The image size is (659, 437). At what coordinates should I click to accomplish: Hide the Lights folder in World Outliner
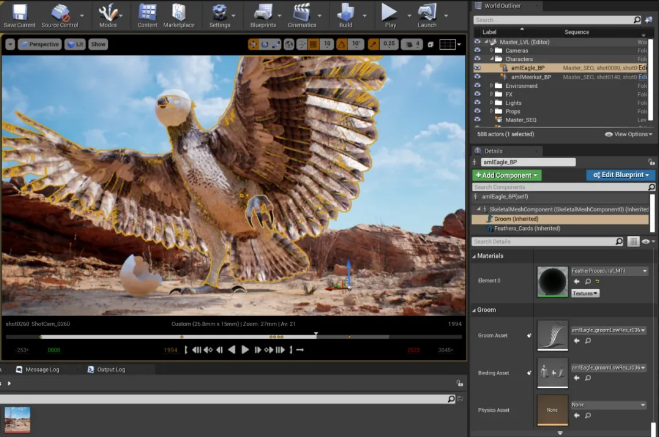477,103
